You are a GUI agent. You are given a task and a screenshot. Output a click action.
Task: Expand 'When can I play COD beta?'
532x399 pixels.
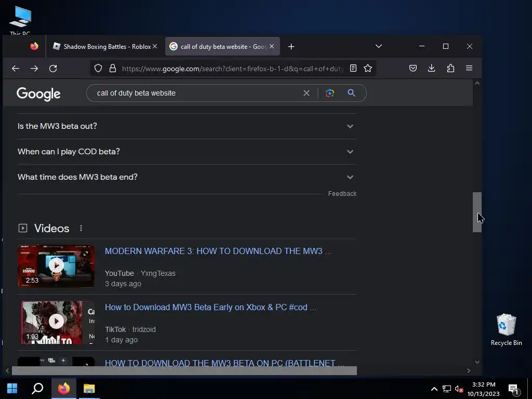point(187,152)
